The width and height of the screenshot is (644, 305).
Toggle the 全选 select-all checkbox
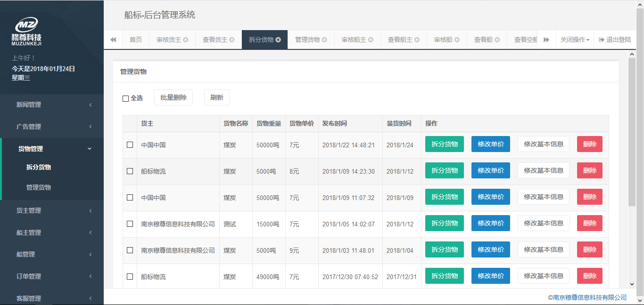coord(125,98)
